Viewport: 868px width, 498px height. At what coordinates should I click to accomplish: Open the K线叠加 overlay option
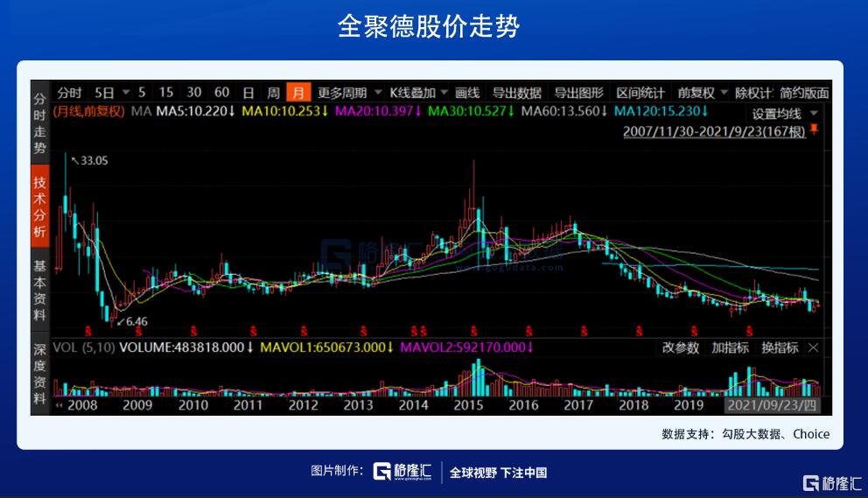pyautogui.click(x=412, y=93)
